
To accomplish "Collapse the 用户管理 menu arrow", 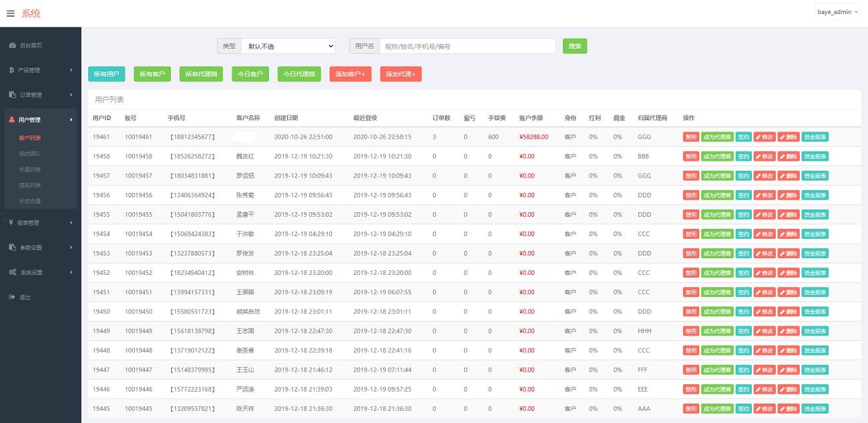I will (x=71, y=120).
